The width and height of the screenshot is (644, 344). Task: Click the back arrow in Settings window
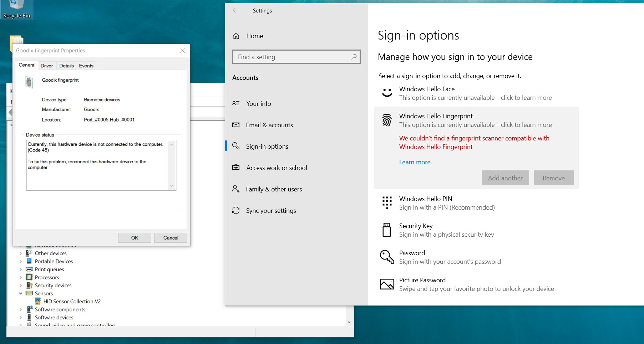click(x=235, y=10)
